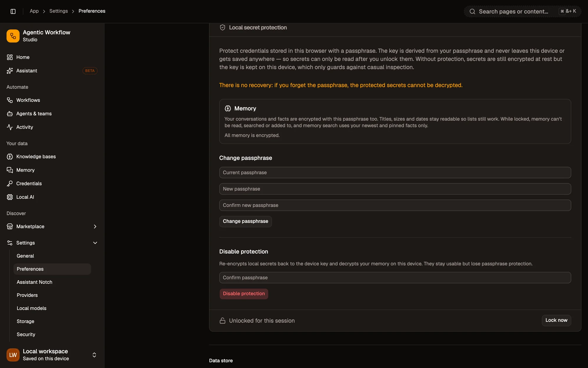Click the Agentic Workflow Studio logo

coord(13,36)
